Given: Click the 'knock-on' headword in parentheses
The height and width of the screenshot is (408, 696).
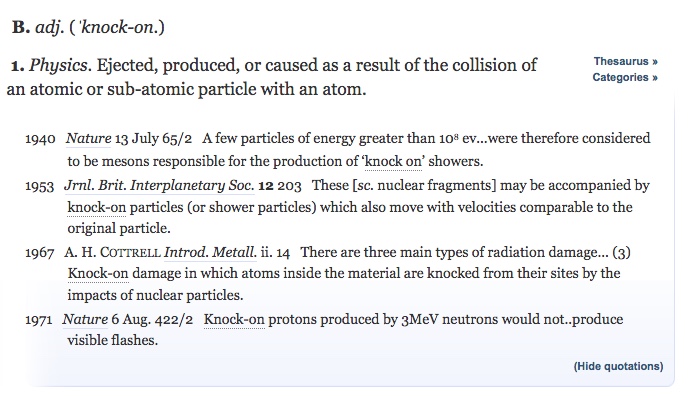Looking at the screenshot, I should [116, 28].
